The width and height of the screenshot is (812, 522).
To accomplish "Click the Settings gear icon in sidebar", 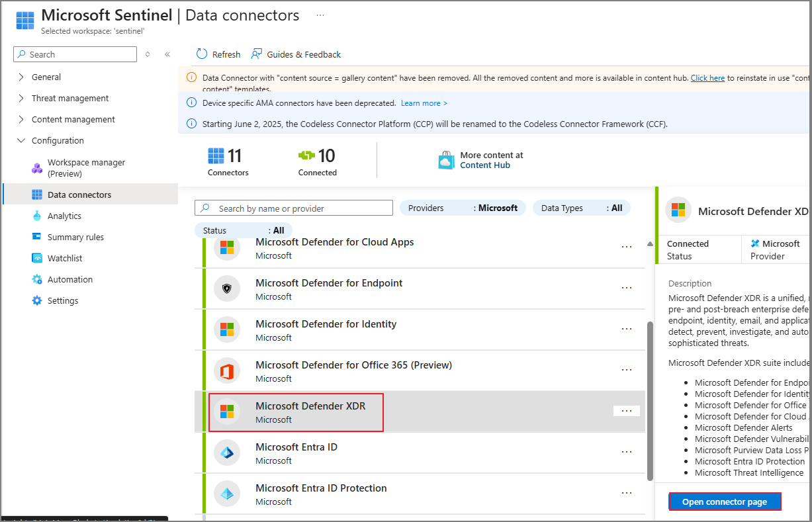I will 37,300.
